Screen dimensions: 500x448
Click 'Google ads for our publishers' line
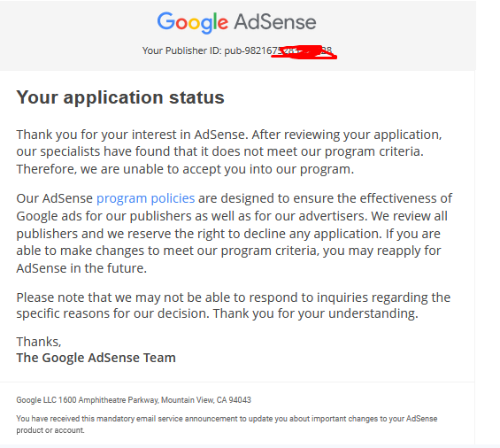pyautogui.click(x=232, y=216)
